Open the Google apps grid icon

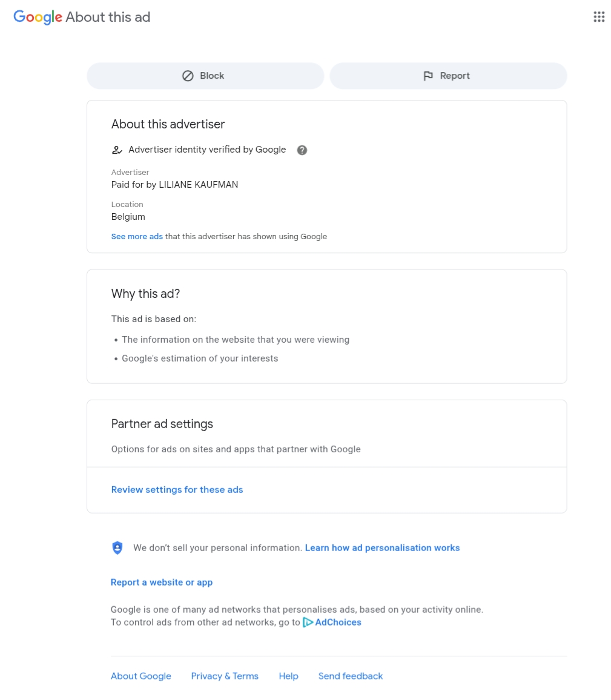click(x=599, y=17)
